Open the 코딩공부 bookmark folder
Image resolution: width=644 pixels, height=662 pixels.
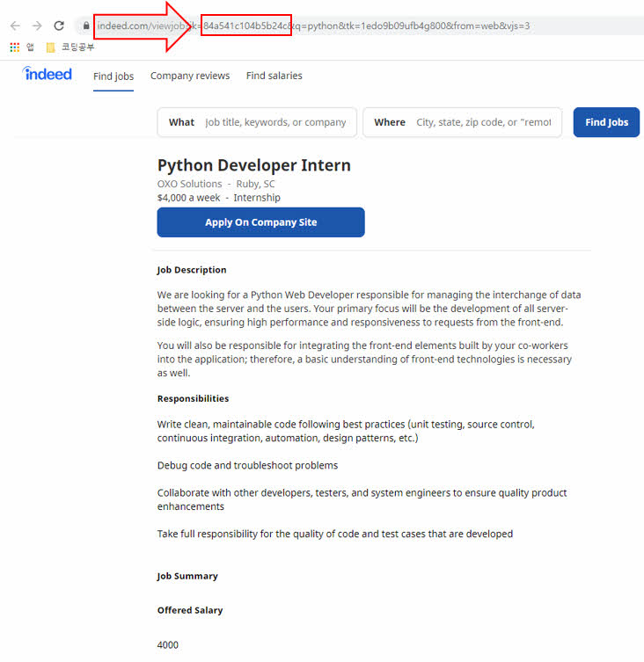coord(70,47)
